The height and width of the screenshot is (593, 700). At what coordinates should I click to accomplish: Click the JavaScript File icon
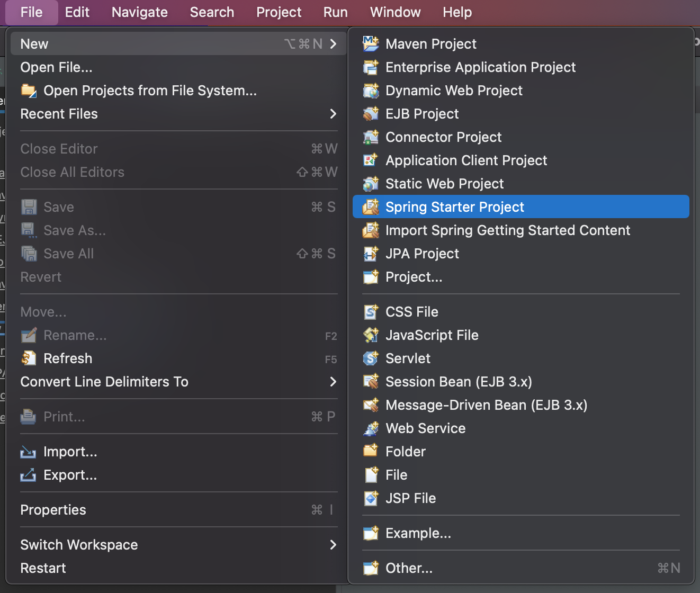click(371, 335)
